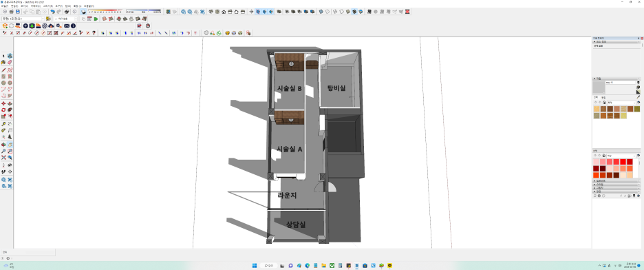Pin or unpin the default tray
Image resolution: width=644 pixels, height=270 pixels.
click(638, 38)
